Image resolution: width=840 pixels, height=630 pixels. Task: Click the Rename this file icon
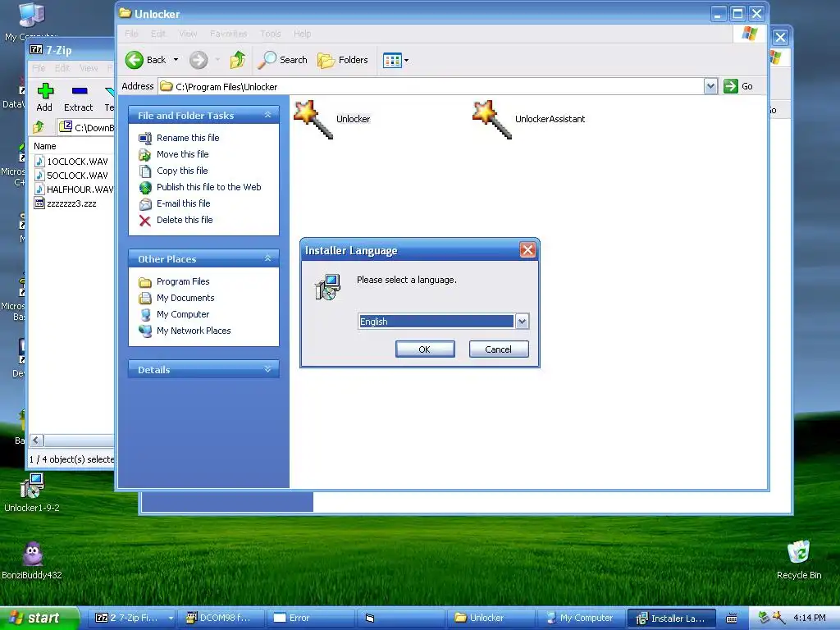[x=145, y=138]
